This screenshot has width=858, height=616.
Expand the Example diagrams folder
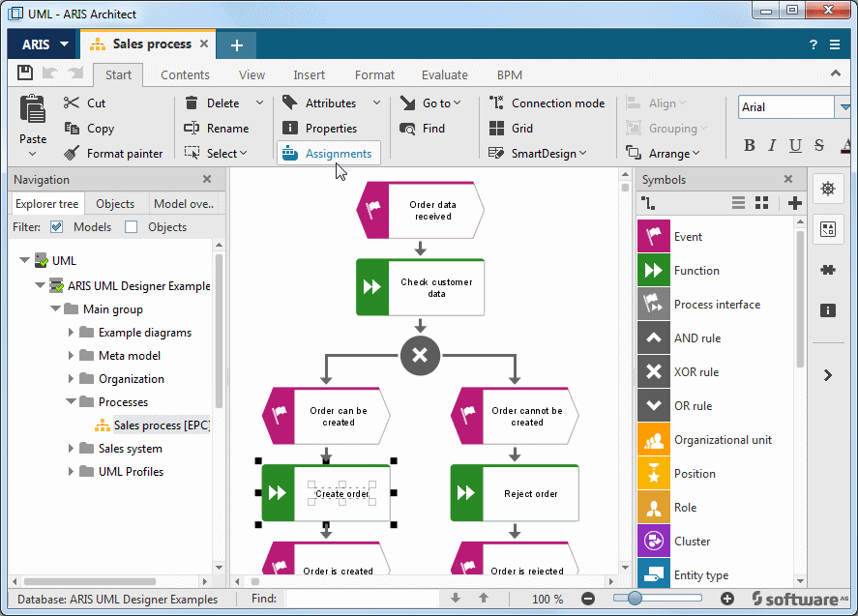click(71, 332)
